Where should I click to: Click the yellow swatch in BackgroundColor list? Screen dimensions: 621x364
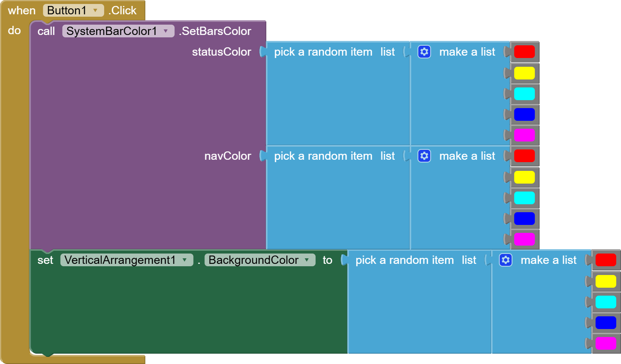click(x=605, y=281)
